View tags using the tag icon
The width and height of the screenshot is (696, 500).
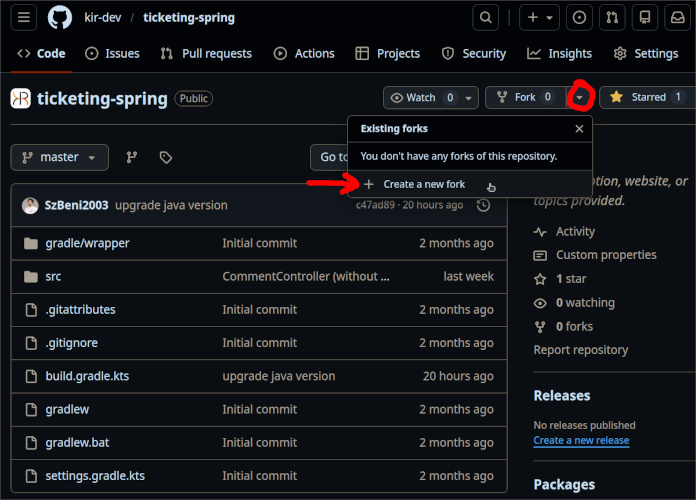point(166,157)
